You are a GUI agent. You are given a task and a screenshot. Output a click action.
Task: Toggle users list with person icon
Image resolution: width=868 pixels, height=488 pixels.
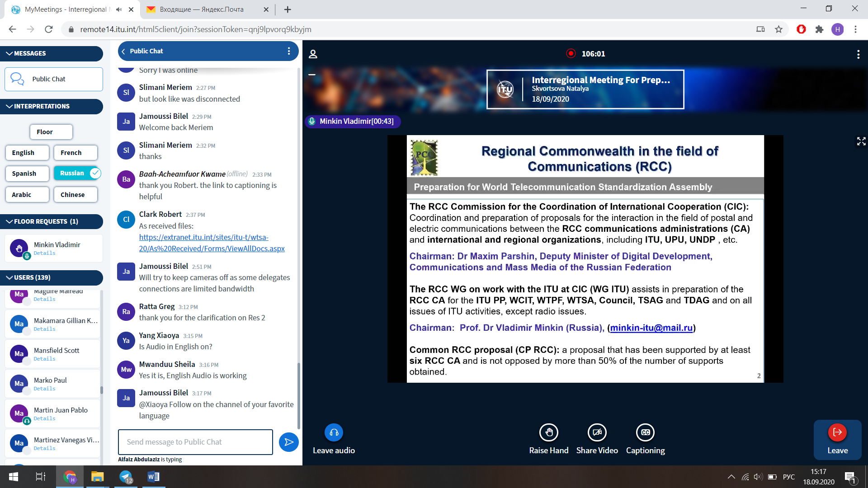tap(313, 54)
